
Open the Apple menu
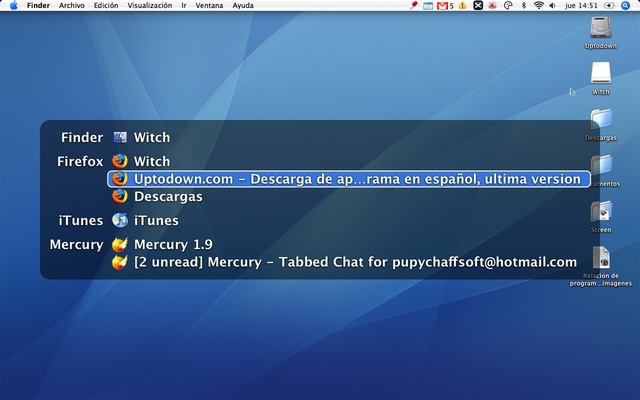13,5
